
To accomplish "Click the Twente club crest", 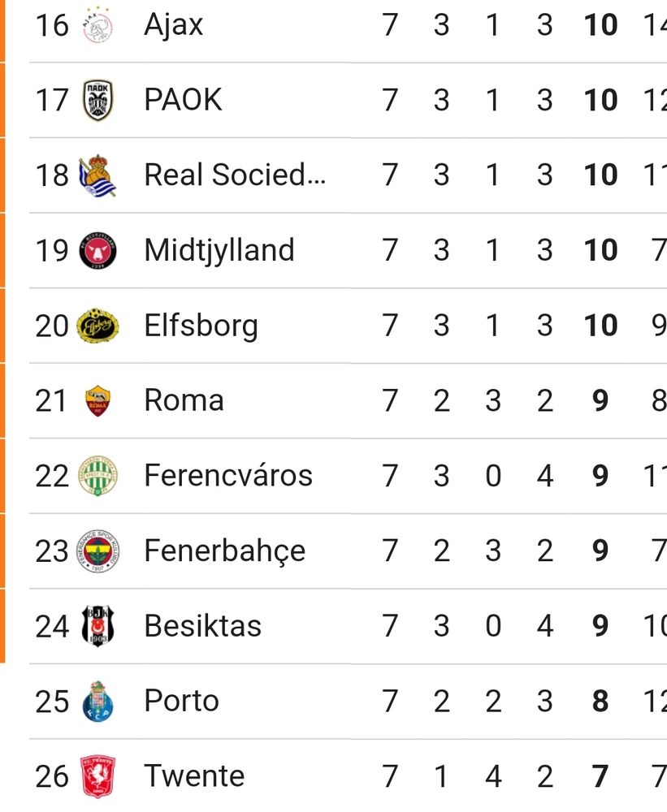I will [97, 776].
